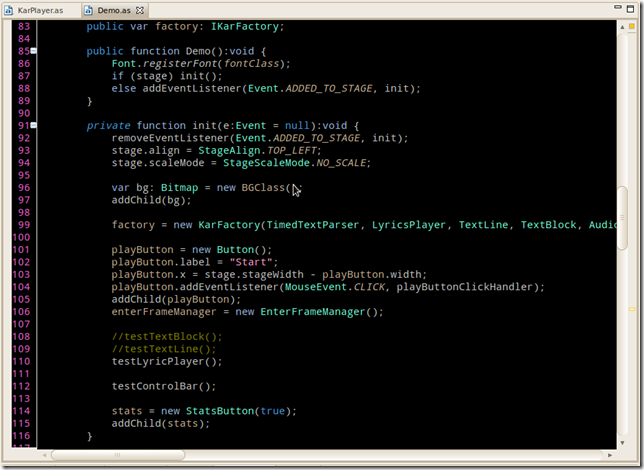Click StatsButton on line 114
The height and width of the screenshot is (470, 644).
pyautogui.click(x=220, y=411)
